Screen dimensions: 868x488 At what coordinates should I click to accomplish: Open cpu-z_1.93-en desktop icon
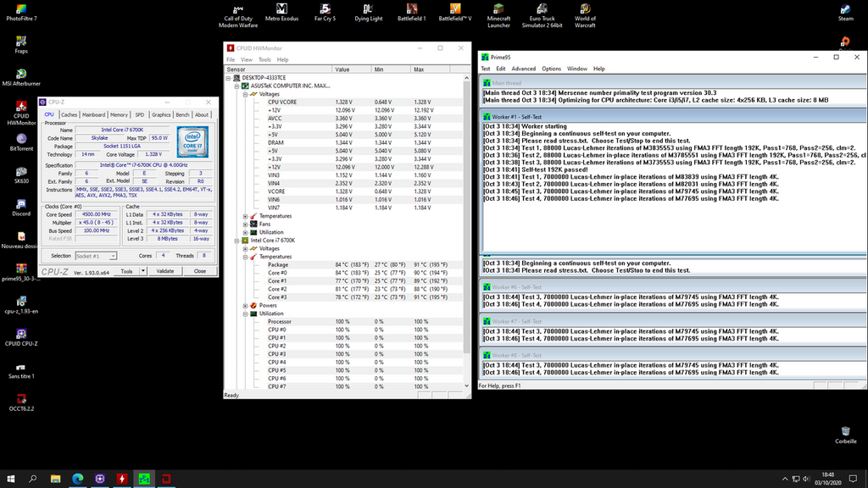coord(21,305)
